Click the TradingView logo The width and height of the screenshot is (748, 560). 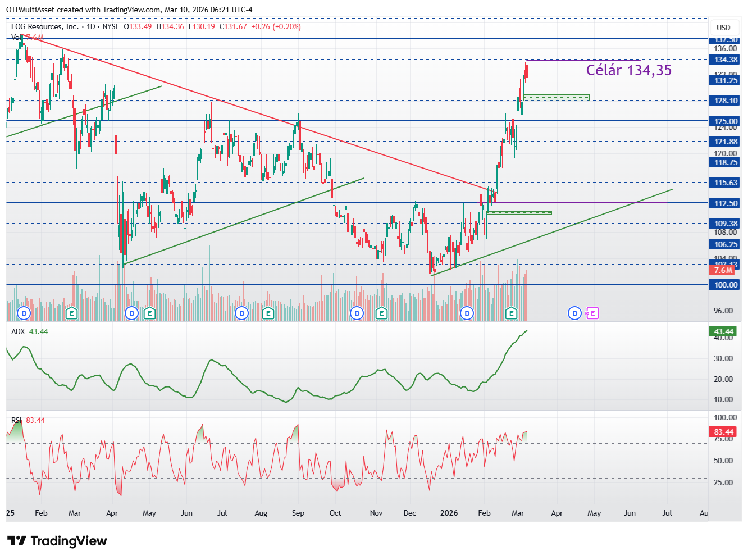[57, 541]
